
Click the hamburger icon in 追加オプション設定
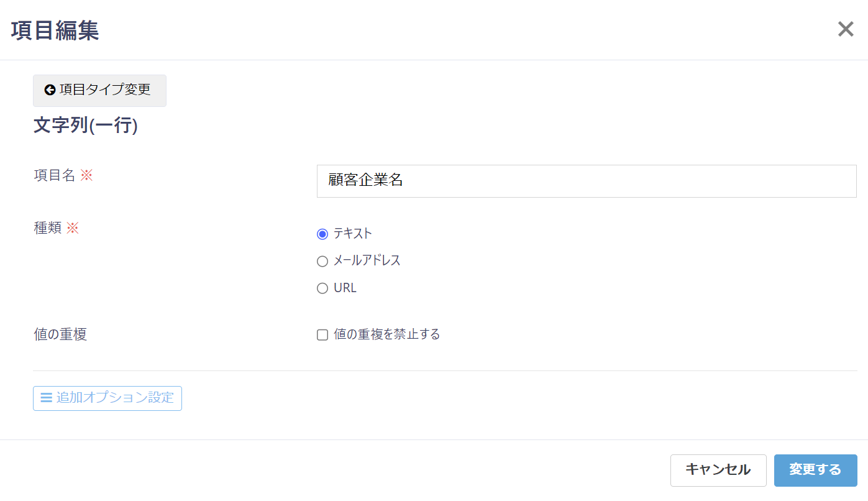coord(46,398)
